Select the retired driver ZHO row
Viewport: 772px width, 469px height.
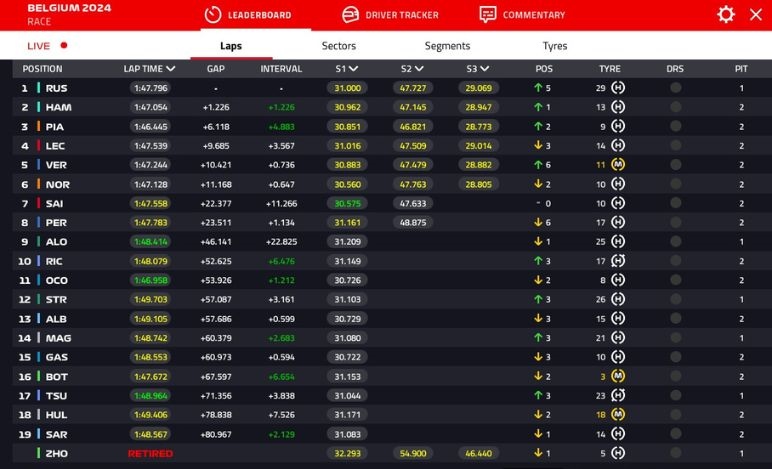pyautogui.click(x=56, y=453)
